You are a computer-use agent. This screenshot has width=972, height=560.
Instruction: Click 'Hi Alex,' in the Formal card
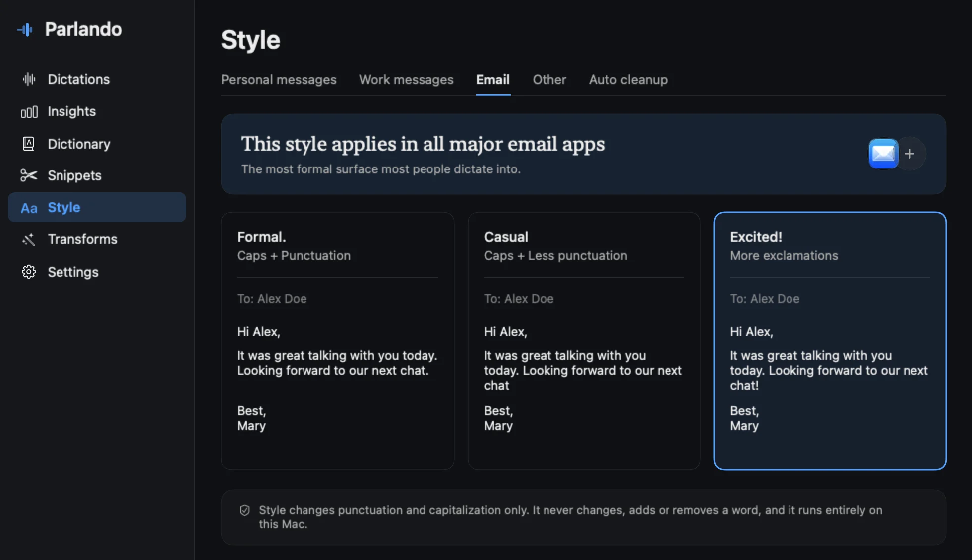258,332
